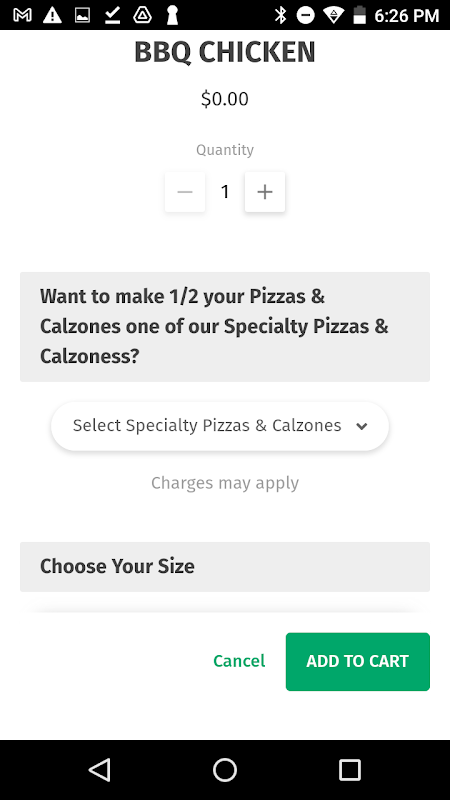Tap the Gmail notification icon

(x=22, y=15)
